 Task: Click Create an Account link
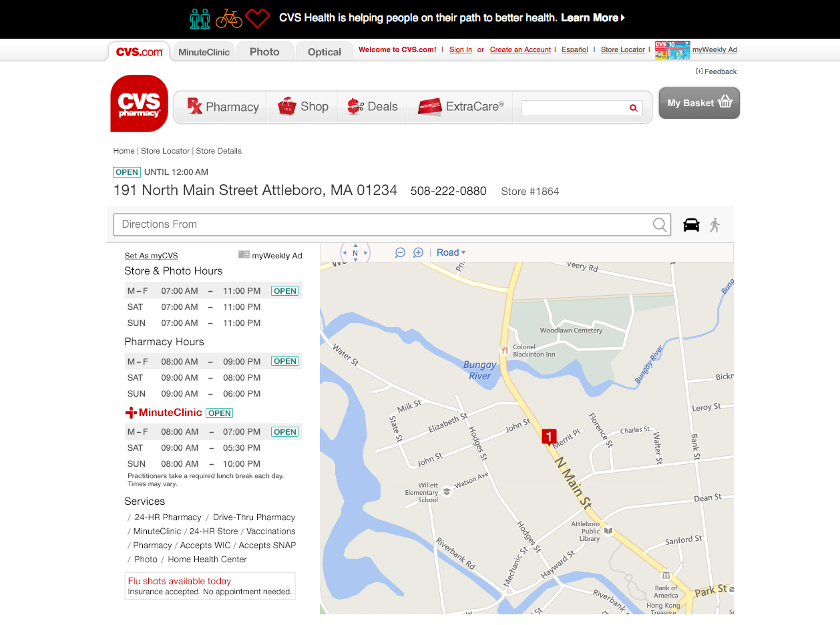[520, 49]
